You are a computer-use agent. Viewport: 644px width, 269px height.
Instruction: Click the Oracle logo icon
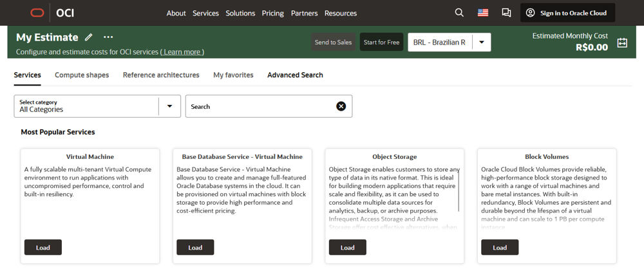pos(37,13)
